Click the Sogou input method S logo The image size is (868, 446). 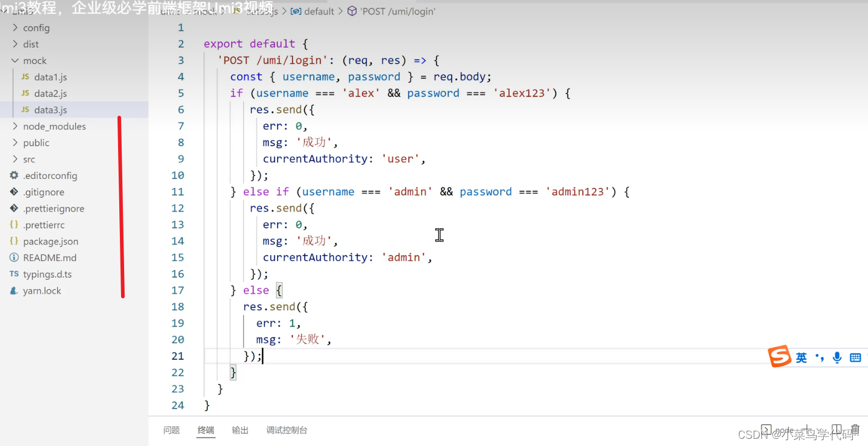click(x=779, y=356)
